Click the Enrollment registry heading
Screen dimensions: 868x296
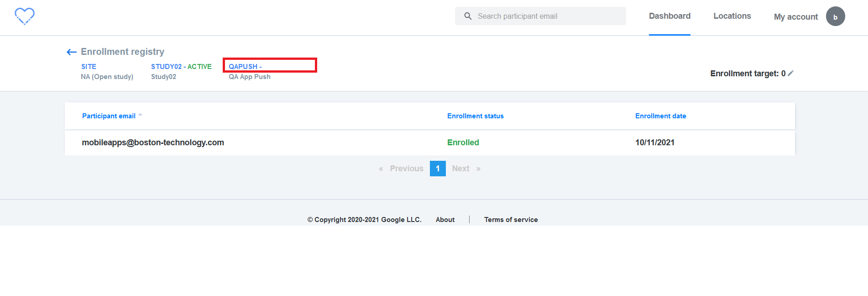[122, 52]
